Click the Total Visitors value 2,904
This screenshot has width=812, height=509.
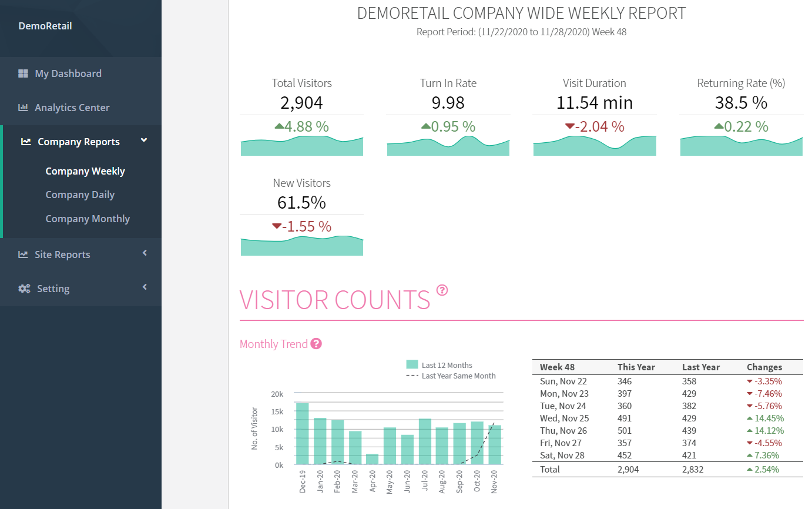(302, 103)
